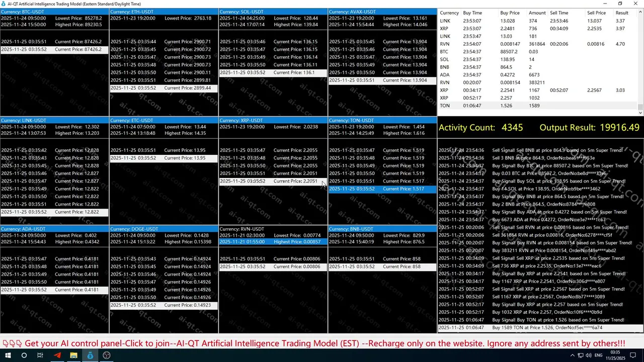Select the Currency: BTC-USDT panel header
The image size is (644, 362).
click(x=54, y=12)
